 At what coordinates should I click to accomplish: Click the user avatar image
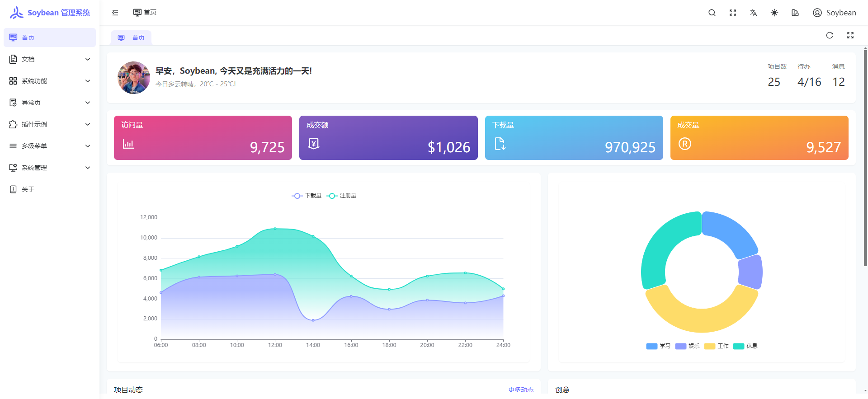[134, 78]
